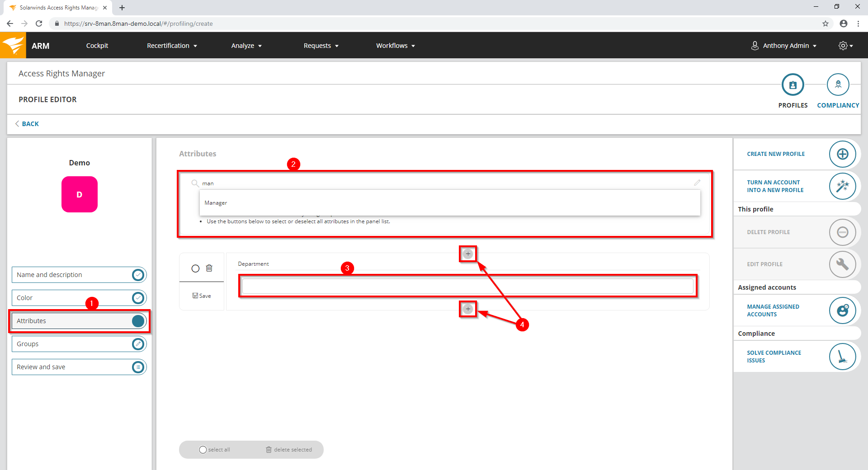This screenshot has height=470, width=868.
Task: Click the Manage Assigned Accounts icon
Action: pyautogui.click(x=842, y=310)
